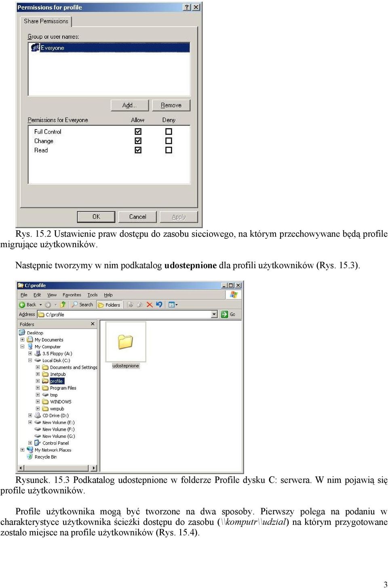Screen dimensions: 388x588
Task: Expand My Documents tree node
Action: coord(23,340)
